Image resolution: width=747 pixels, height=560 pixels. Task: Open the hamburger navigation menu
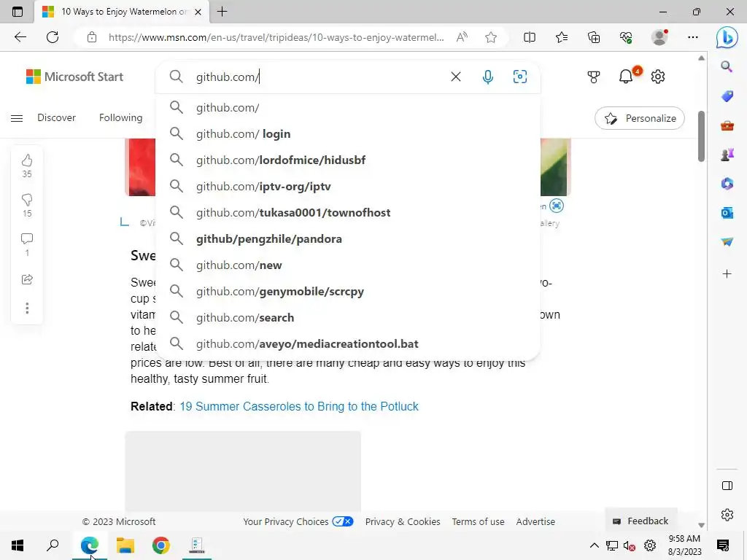(17, 118)
